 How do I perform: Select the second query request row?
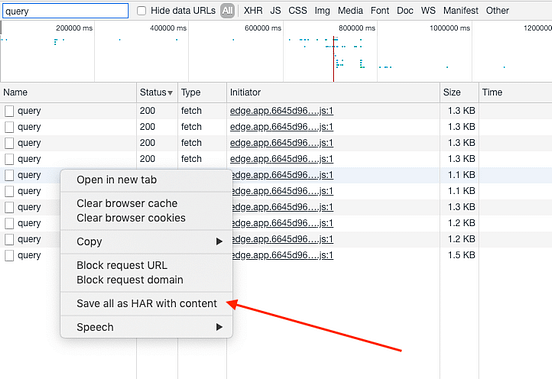[276, 127]
